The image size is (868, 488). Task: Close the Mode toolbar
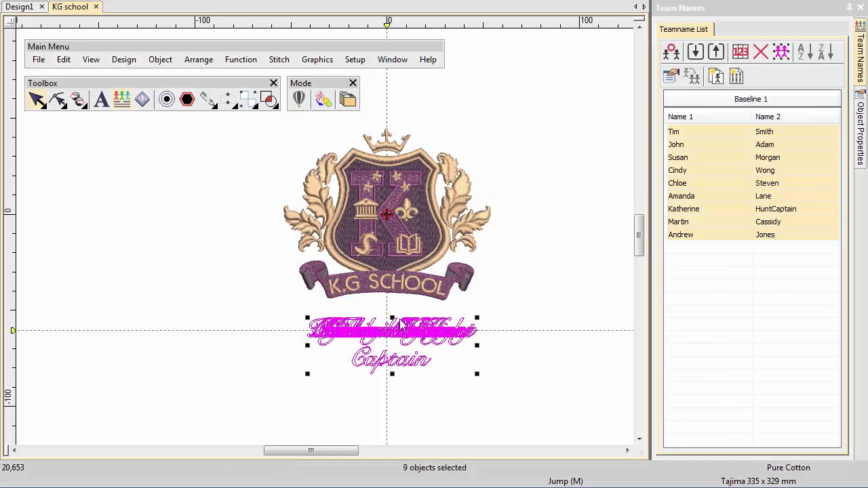click(353, 83)
